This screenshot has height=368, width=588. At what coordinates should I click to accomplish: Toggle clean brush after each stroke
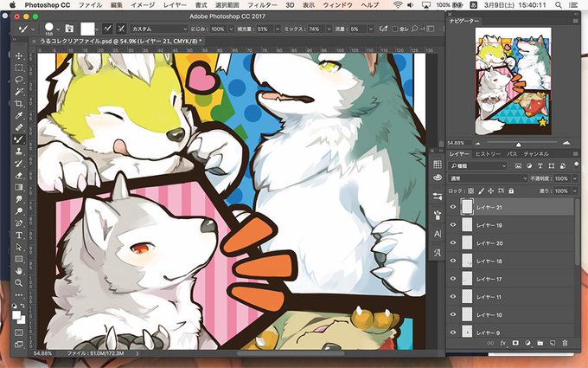point(121,29)
